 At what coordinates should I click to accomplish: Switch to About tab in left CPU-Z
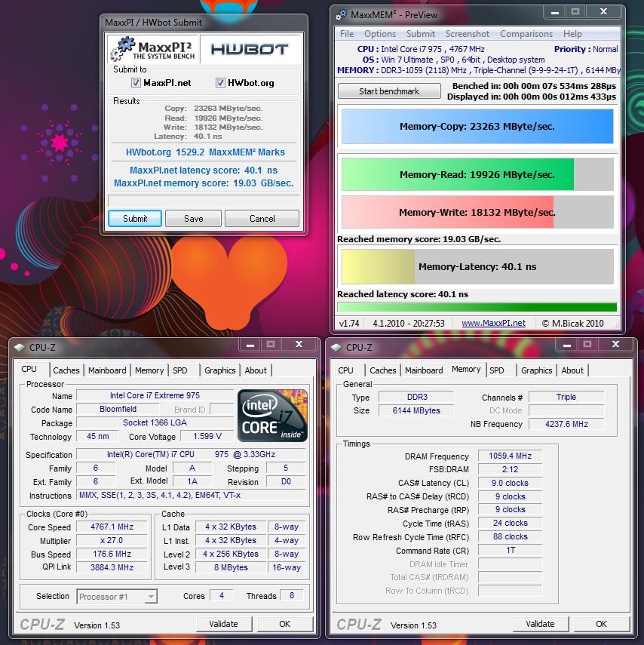coord(256,370)
